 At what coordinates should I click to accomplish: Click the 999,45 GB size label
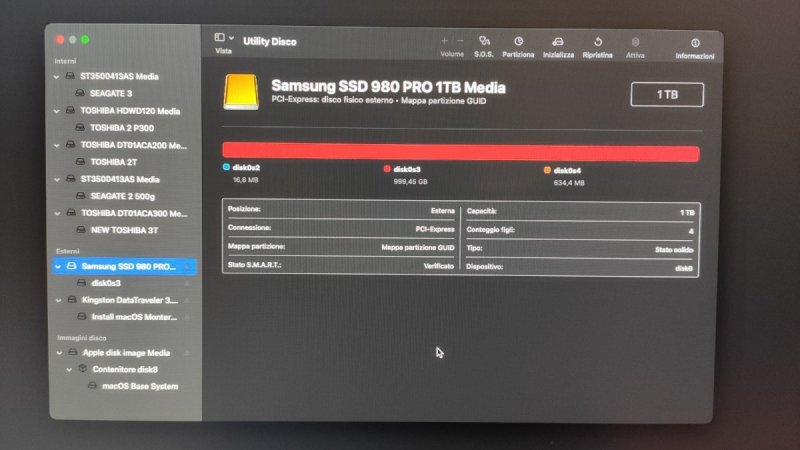410,182
